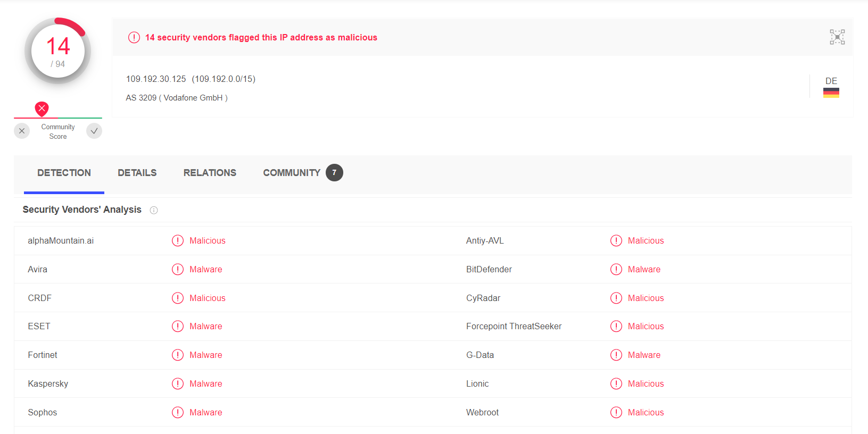This screenshot has height=434, width=868.
Task: Click Forcepoint ThreatSeeker vendor name
Action: point(514,327)
